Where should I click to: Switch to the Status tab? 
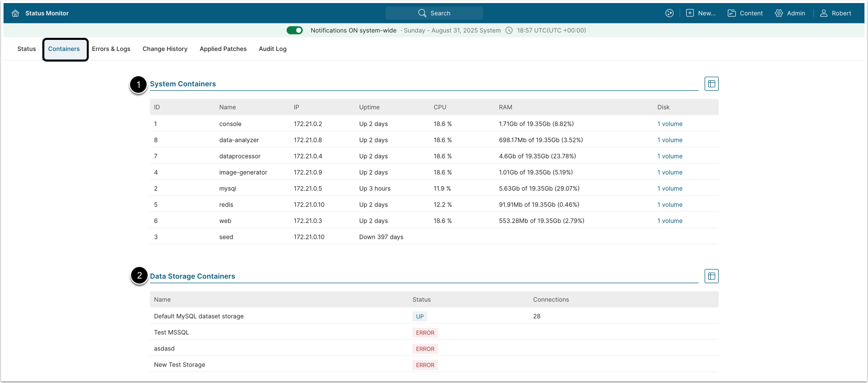coord(27,49)
